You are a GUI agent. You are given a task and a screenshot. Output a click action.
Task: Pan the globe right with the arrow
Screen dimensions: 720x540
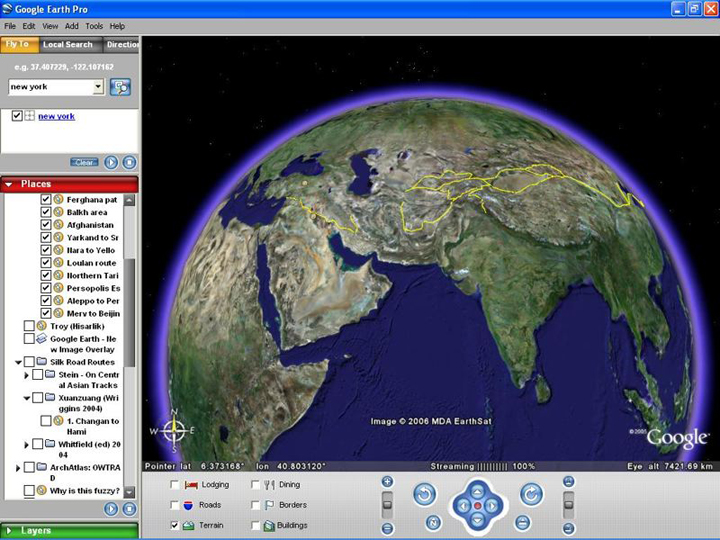[492, 506]
